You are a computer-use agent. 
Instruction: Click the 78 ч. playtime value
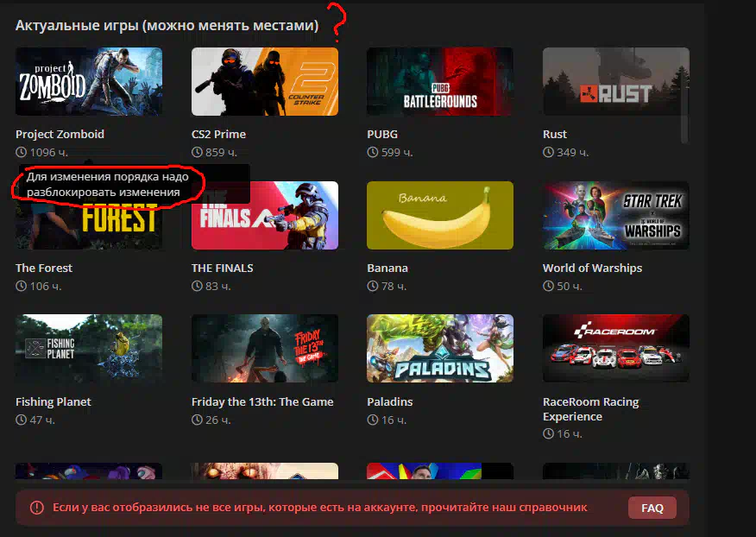tap(394, 287)
